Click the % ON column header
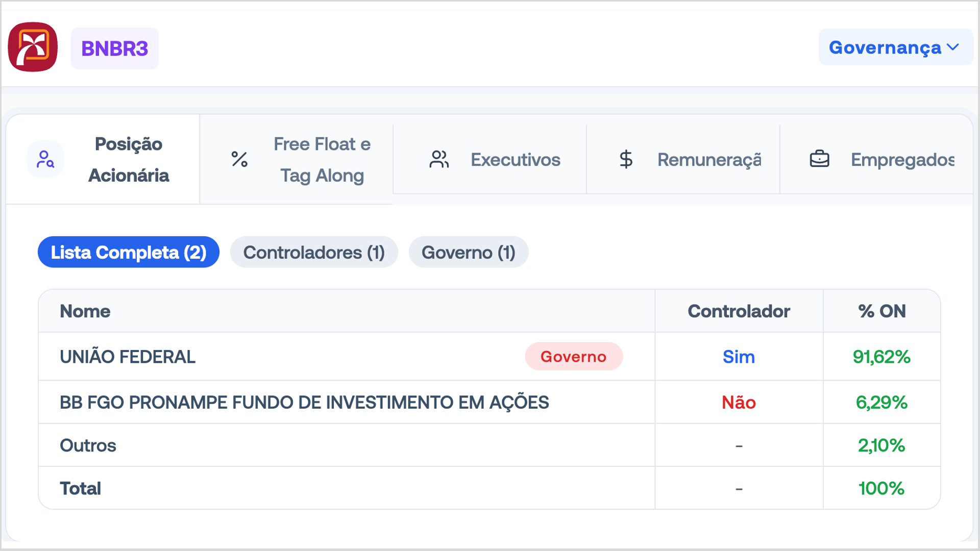The width and height of the screenshot is (980, 551). coord(881,311)
